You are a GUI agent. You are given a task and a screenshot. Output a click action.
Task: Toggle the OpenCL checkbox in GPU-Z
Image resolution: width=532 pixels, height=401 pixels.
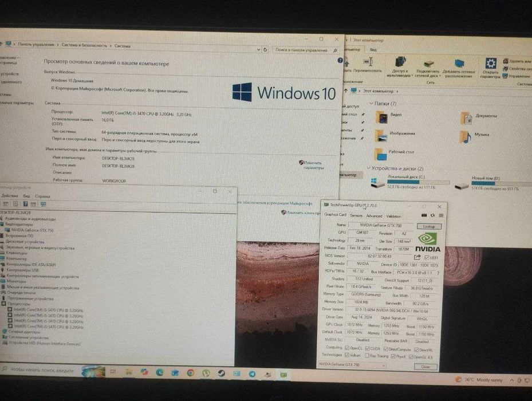click(x=347, y=348)
